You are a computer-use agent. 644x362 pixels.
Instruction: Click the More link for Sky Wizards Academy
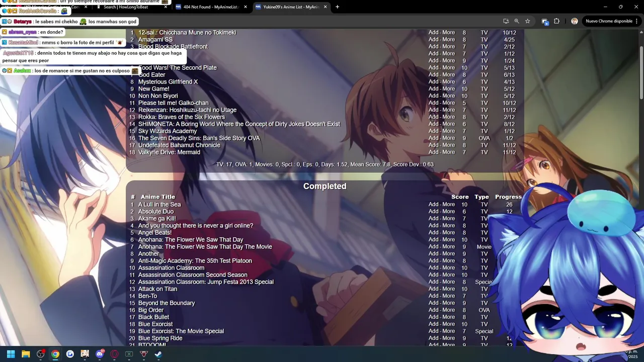[449, 131]
